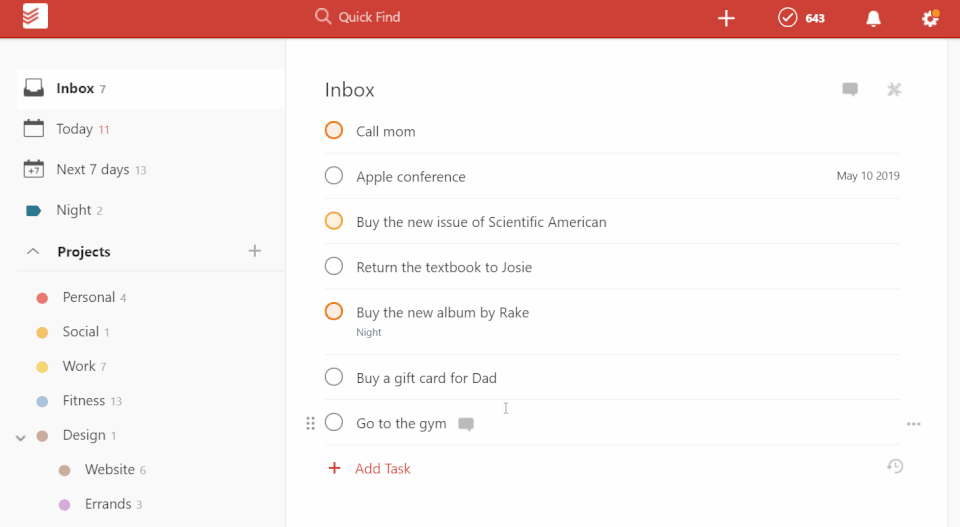Mark Buy a gift card for Dad done
The height and width of the screenshot is (527, 960).
pos(334,377)
